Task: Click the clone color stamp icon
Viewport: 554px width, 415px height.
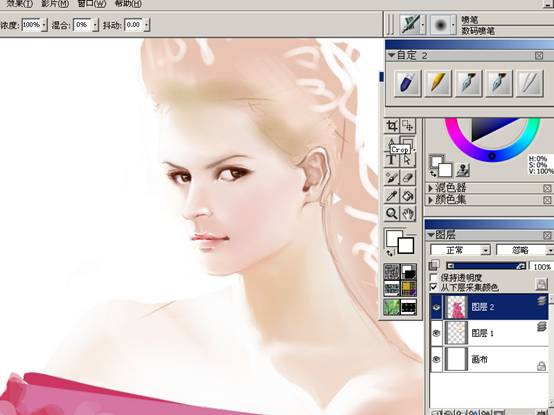Action: click(x=463, y=171)
